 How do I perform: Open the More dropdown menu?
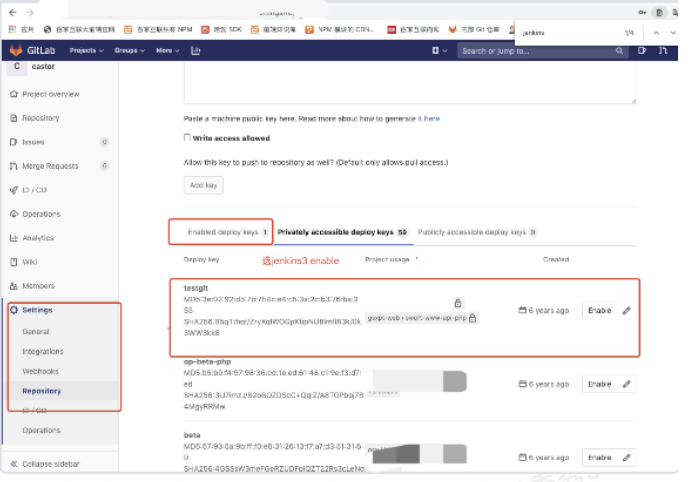(167, 50)
